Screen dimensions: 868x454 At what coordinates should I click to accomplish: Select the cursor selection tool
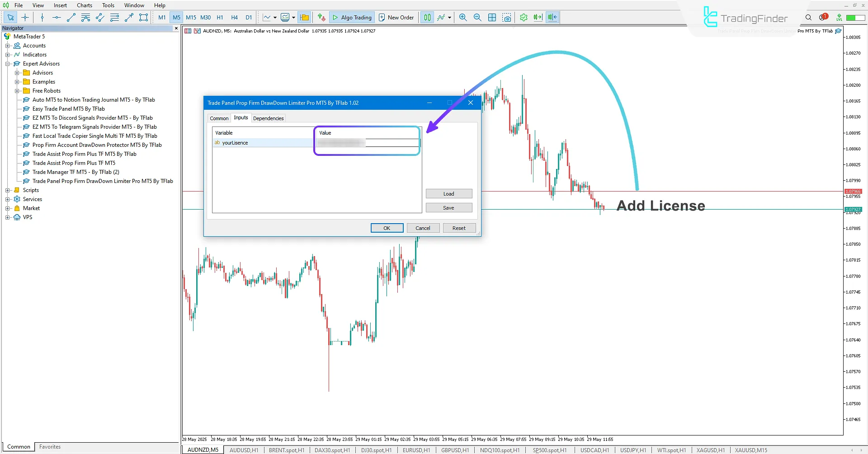10,17
